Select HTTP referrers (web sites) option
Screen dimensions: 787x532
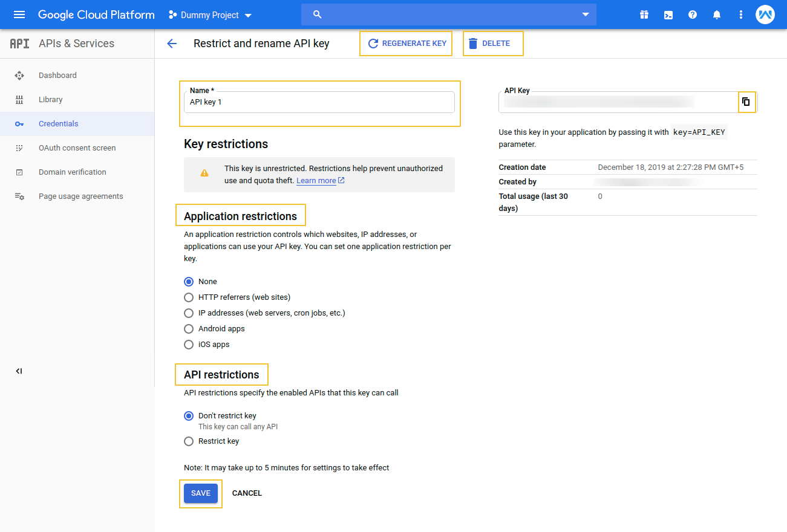(189, 297)
